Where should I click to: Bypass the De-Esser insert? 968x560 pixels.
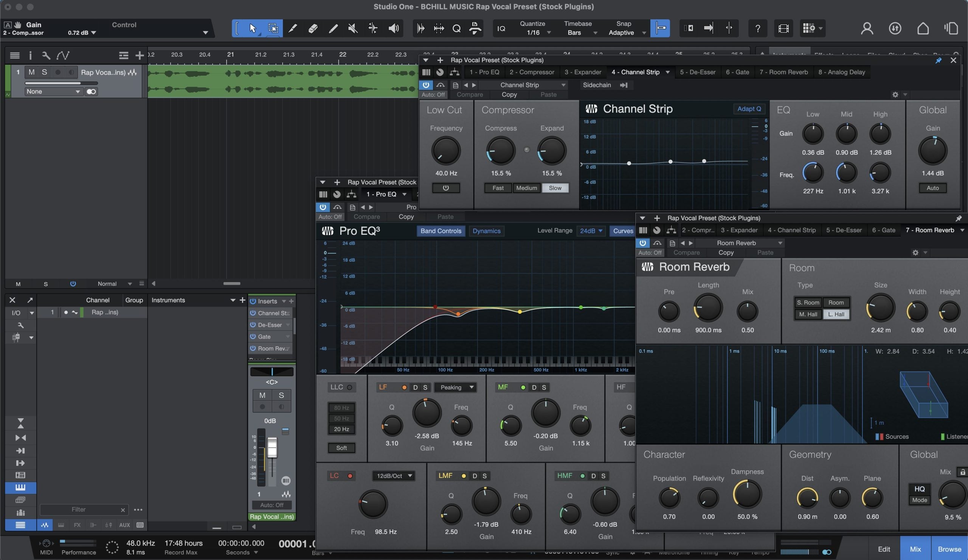[x=253, y=325]
